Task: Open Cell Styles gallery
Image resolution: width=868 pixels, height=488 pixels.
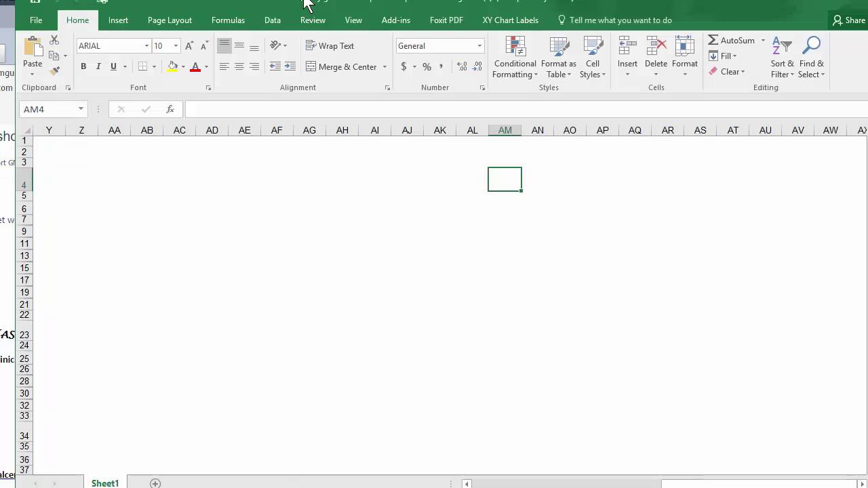Action: (x=593, y=58)
